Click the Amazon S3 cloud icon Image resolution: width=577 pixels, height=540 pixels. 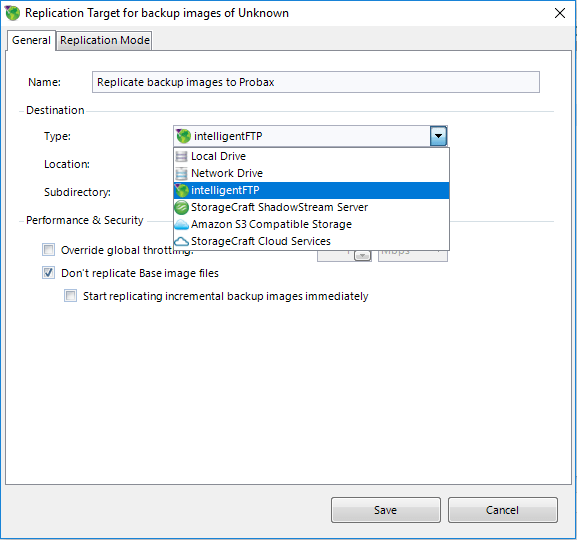tap(181, 225)
